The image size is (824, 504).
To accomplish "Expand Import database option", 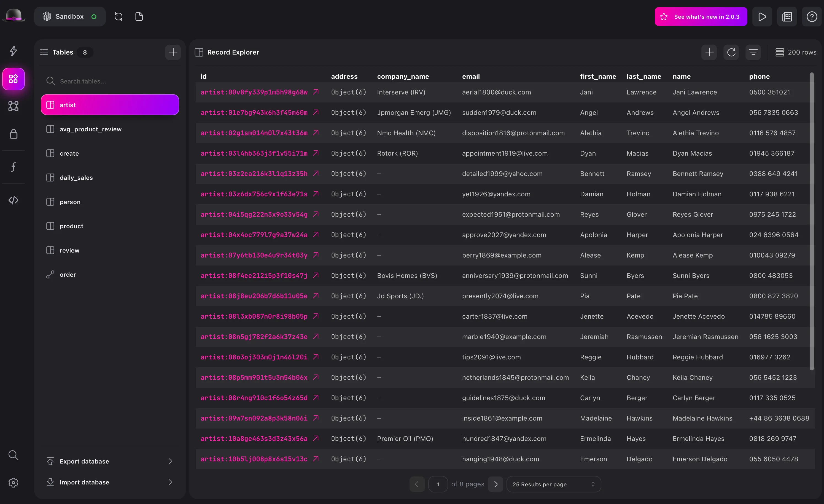I will (110, 482).
